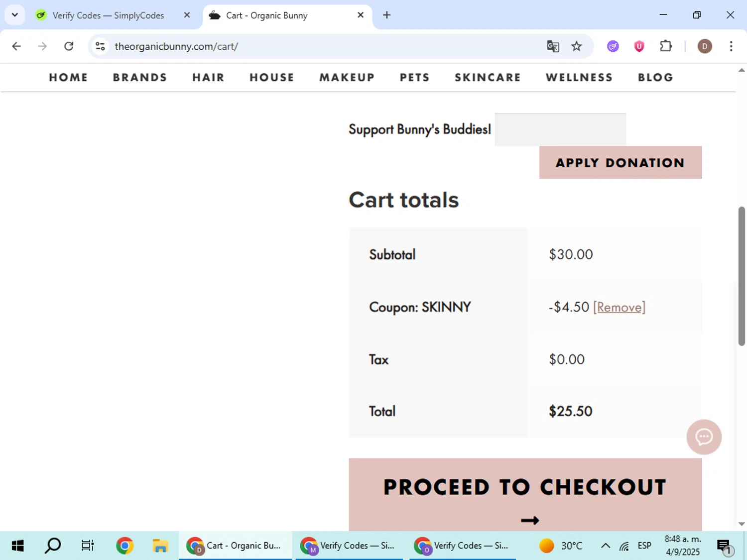
Task: Open the SKINCARE category
Action: 488,77
